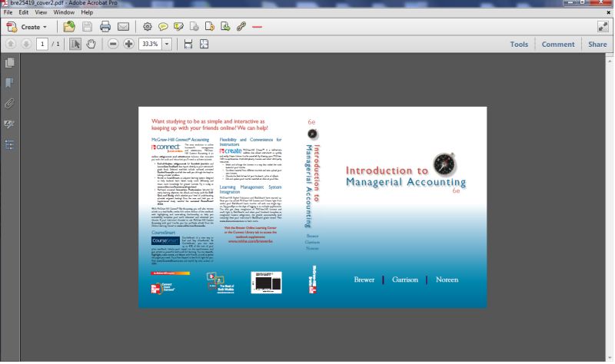Activate the Hand pan tool
The width and height of the screenshot is (615, 364).
(91, 44)
